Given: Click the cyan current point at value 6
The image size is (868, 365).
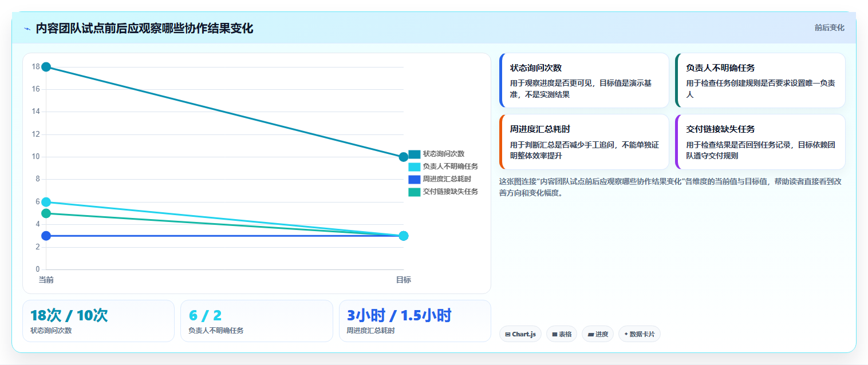Looking at the screenshot, I should [46, 202].
